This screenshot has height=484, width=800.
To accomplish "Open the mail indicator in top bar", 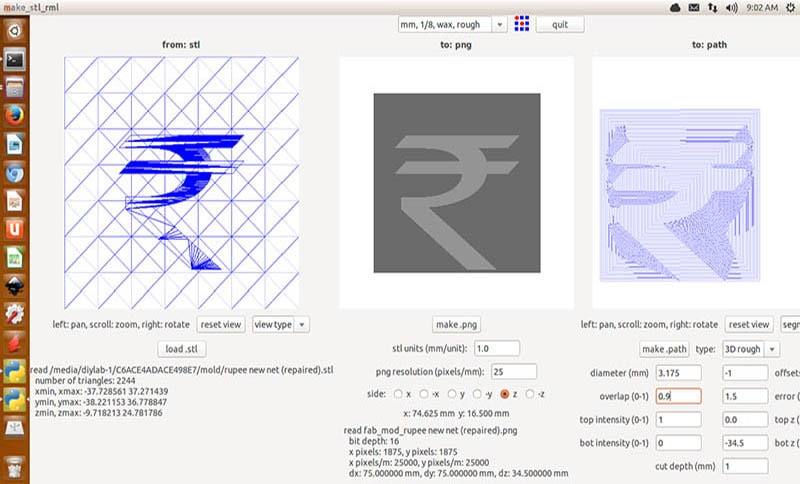I will [694, 8].
